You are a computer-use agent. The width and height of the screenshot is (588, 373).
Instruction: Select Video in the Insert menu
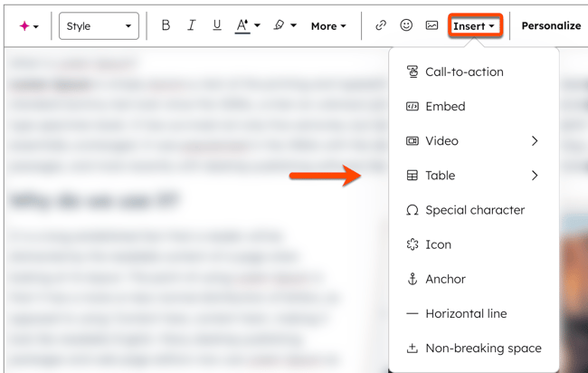click(474, 140)
